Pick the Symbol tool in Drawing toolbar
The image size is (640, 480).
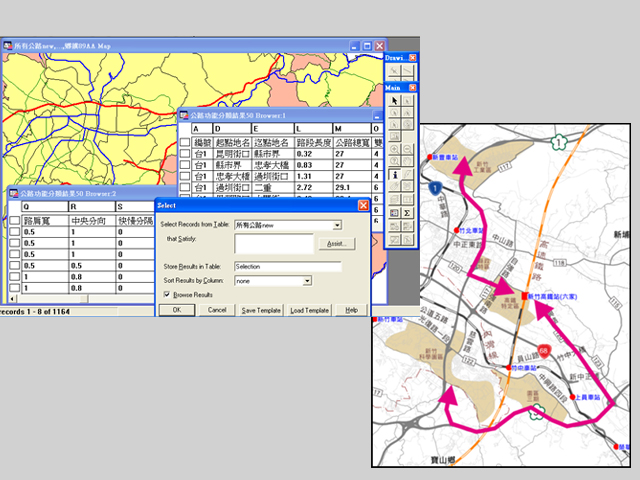click(x=394, y=71)
